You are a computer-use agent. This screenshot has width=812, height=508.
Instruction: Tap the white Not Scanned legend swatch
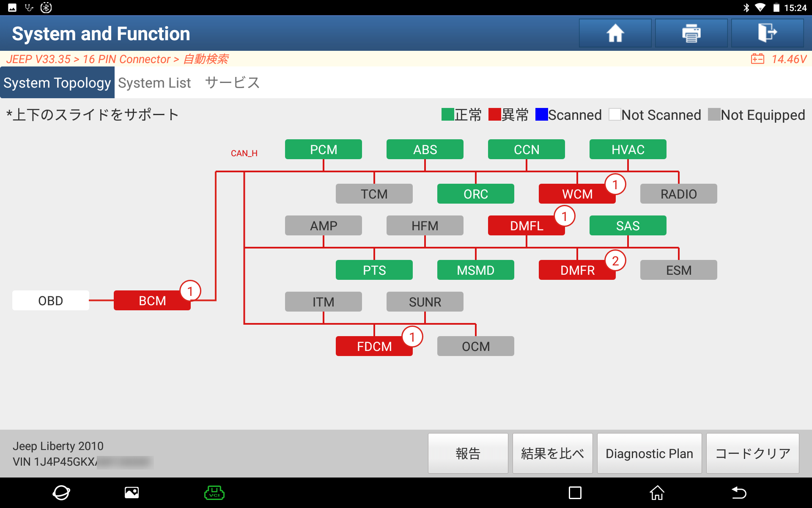click(x=615, y=114)
